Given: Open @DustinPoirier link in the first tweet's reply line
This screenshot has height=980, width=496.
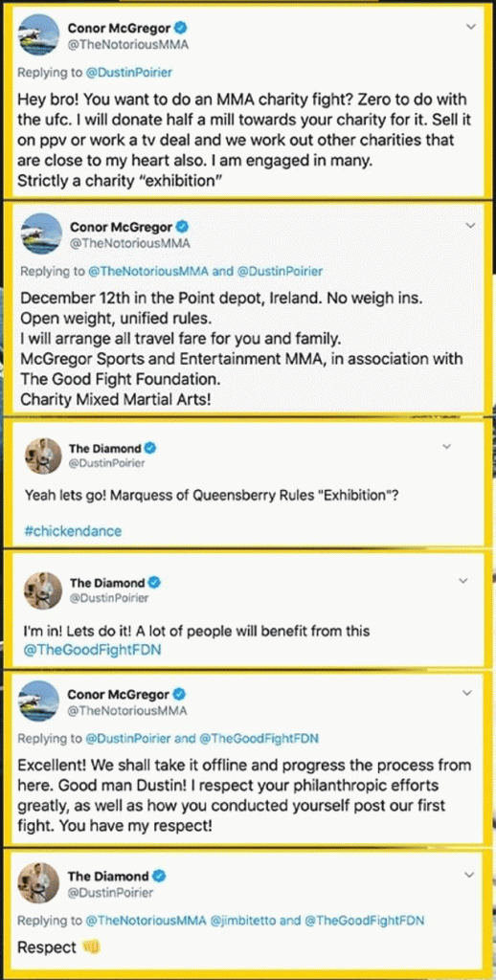Looking at the screenshot, I should tap(128, 72).
